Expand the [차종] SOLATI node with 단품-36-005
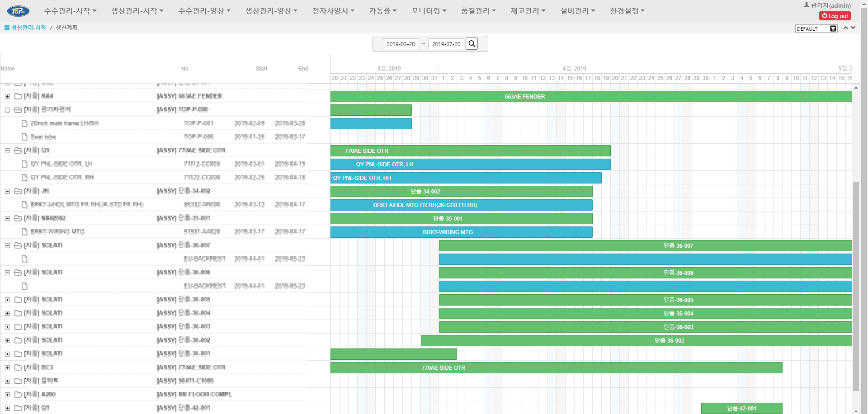The width and height of the screenshot is (868, 414). pyautogui.click(x=7, y=299)
